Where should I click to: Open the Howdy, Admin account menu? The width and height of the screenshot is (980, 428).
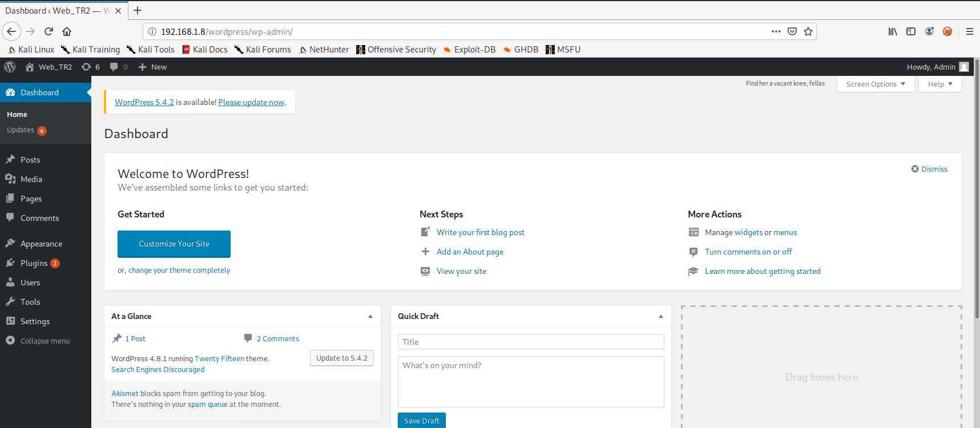click(x=938, y=67)
